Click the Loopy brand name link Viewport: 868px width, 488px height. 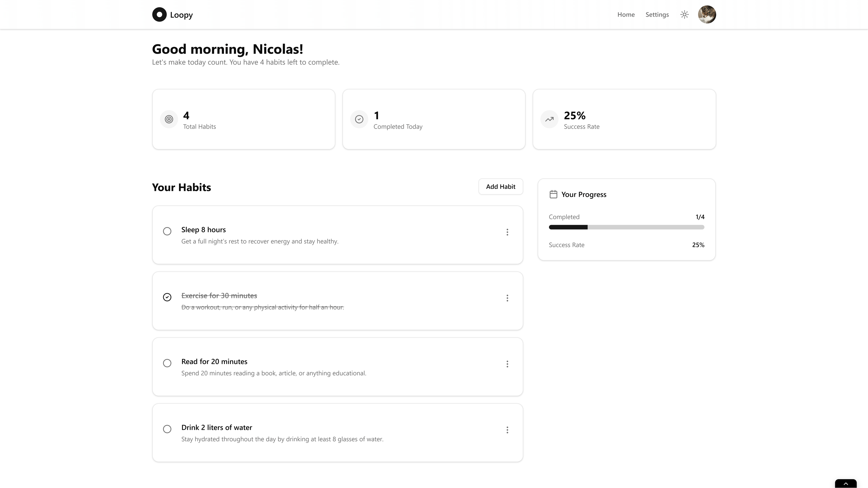pos(181,14)
